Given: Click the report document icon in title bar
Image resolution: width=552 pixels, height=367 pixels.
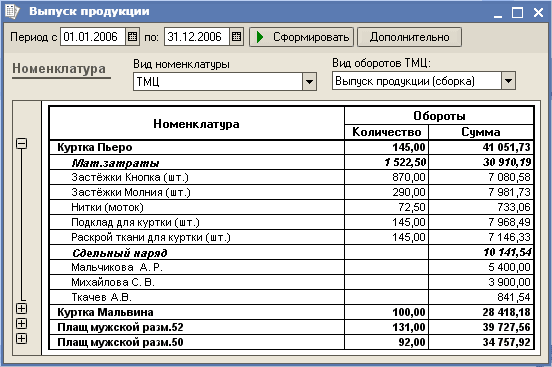Looking at the screenshot, I should (x=12, y=11).
